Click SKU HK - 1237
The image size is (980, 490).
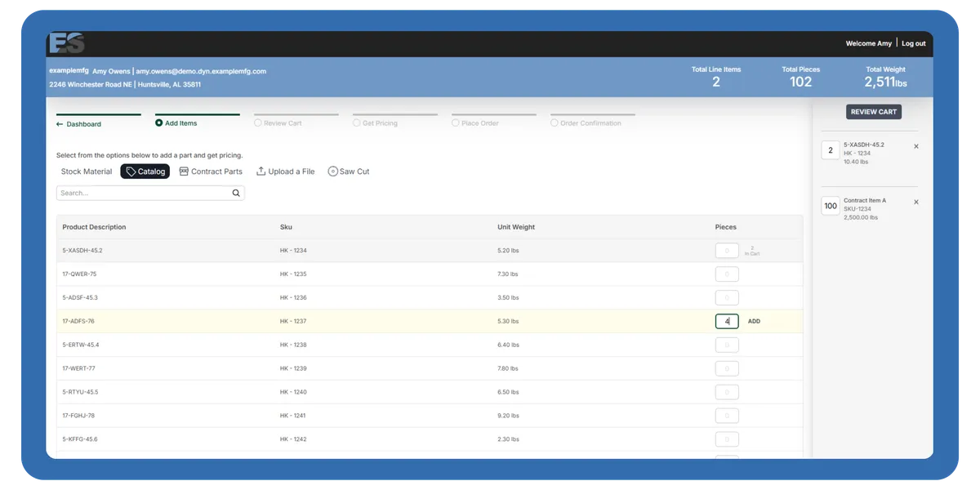tap(293, 322)
